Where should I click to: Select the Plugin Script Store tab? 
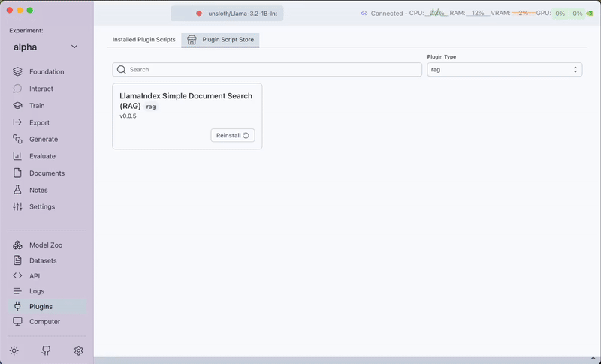pyautogui.click(x=221, y=39)
